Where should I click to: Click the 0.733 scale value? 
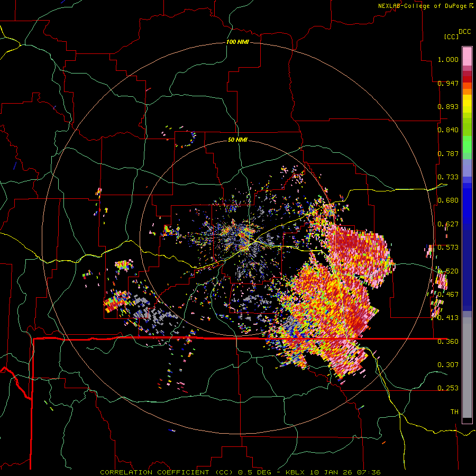tap(448, 177)
